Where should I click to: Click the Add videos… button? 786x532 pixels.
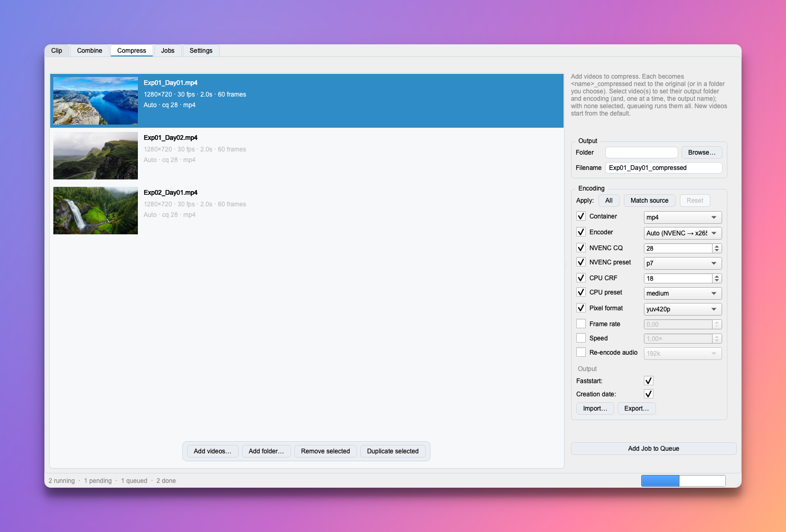212,451
